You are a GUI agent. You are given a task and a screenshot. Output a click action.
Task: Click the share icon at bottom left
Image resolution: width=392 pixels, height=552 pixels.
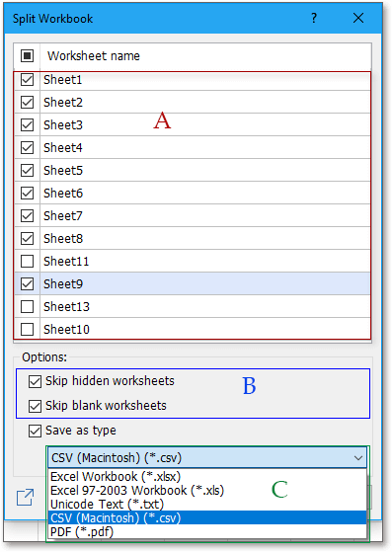click(x=25, y=497)
